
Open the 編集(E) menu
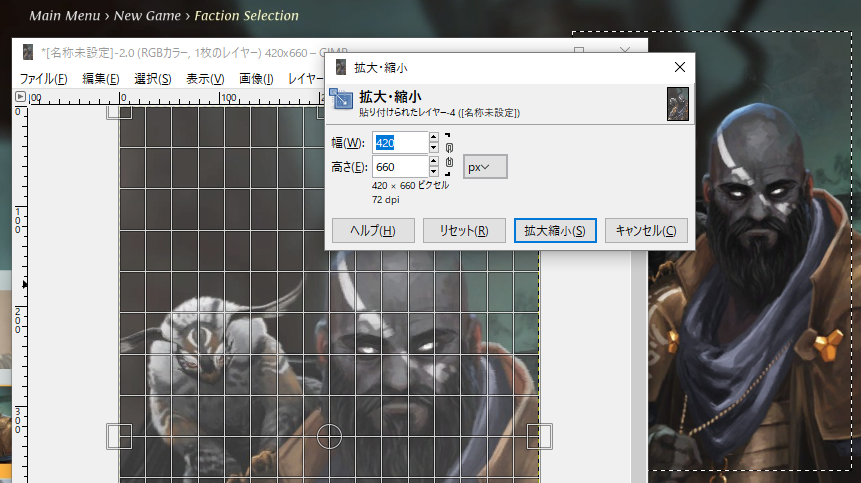(x=100, y=79)
